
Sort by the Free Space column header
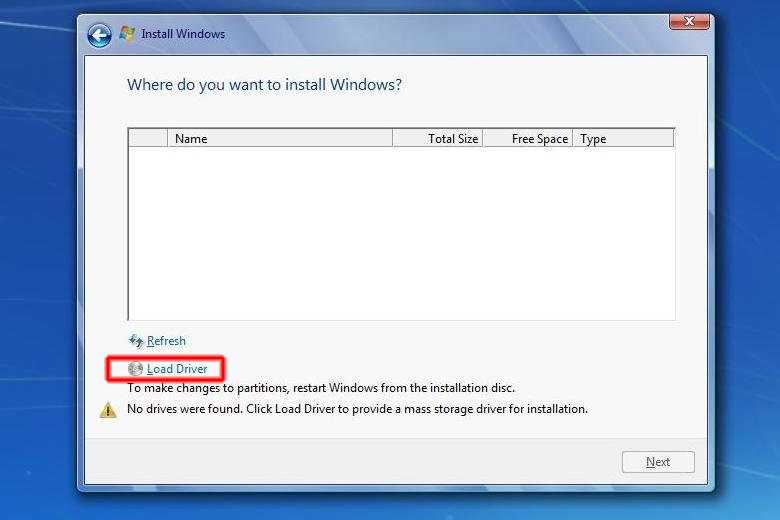click(528, 138)
